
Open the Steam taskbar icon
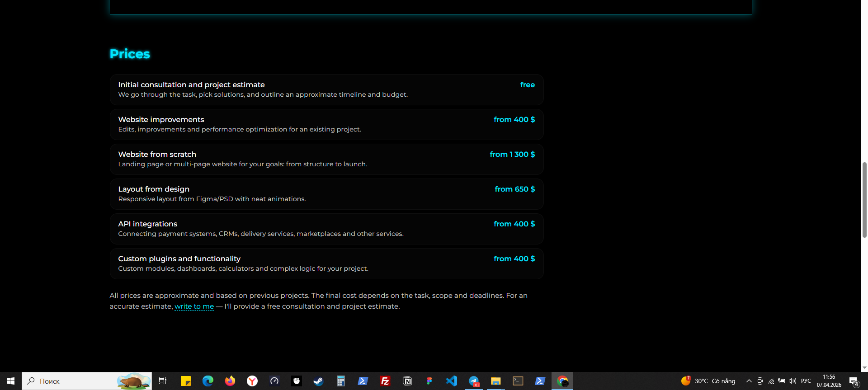[x=319, y=381]
